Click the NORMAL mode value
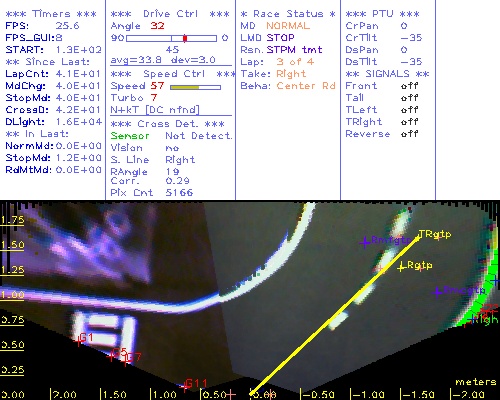Screen dimensions: 500x400 [288, 26]
